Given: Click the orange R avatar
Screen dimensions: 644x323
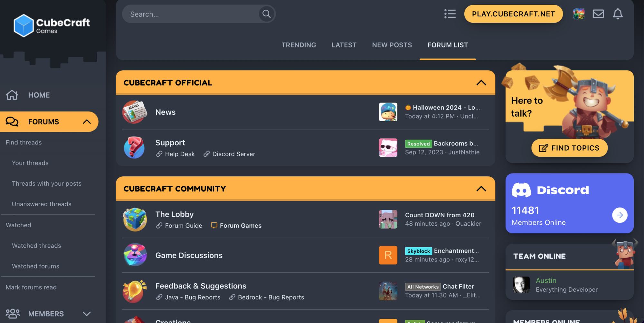Looking at the screenshot, I should (388, 255).
